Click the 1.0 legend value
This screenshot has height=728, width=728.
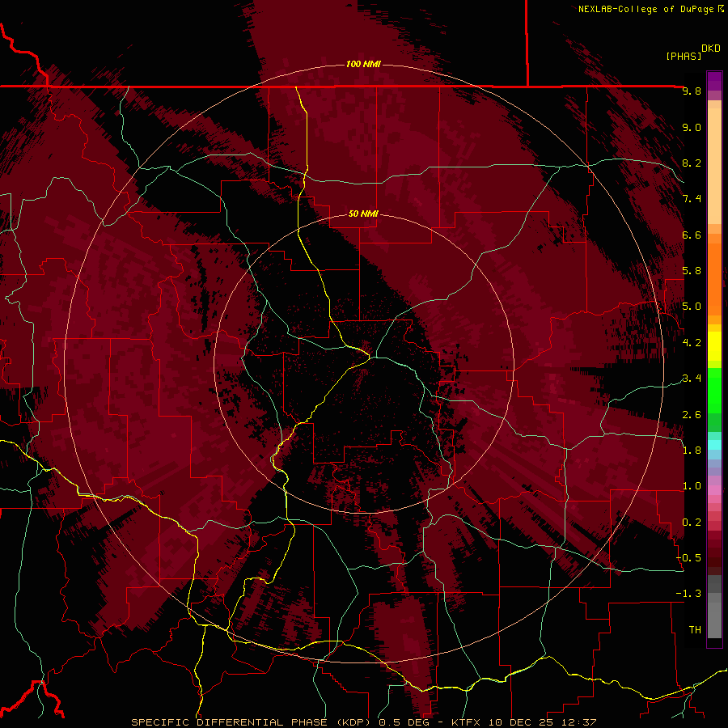(692, 486)
